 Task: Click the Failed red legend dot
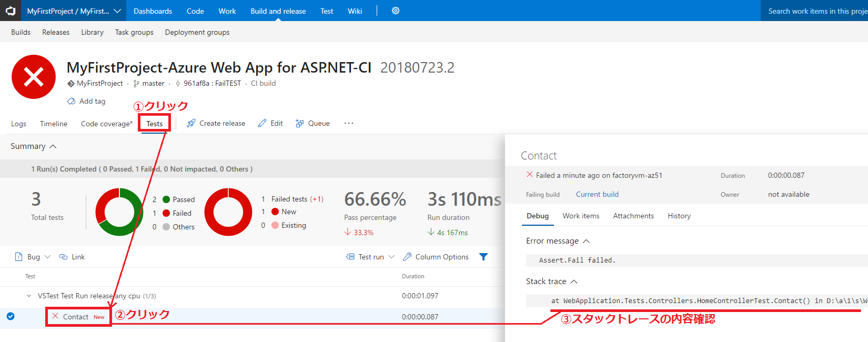(x=166, y=213)
